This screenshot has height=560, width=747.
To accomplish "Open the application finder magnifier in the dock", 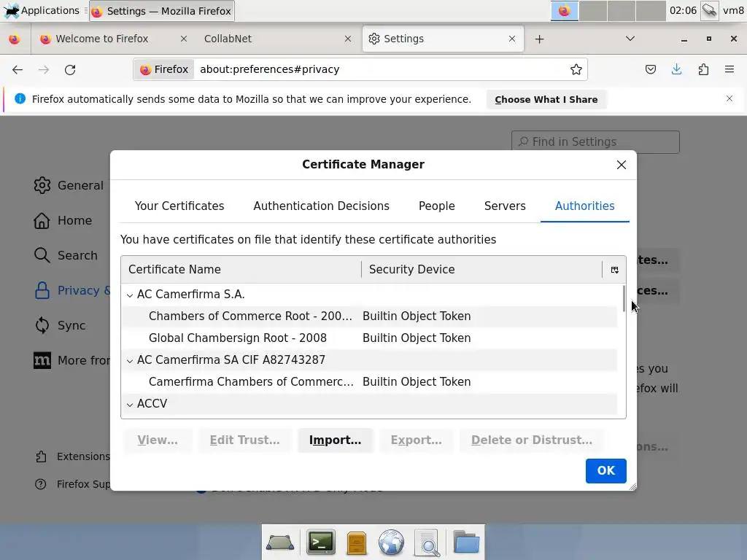I will 427,542.
